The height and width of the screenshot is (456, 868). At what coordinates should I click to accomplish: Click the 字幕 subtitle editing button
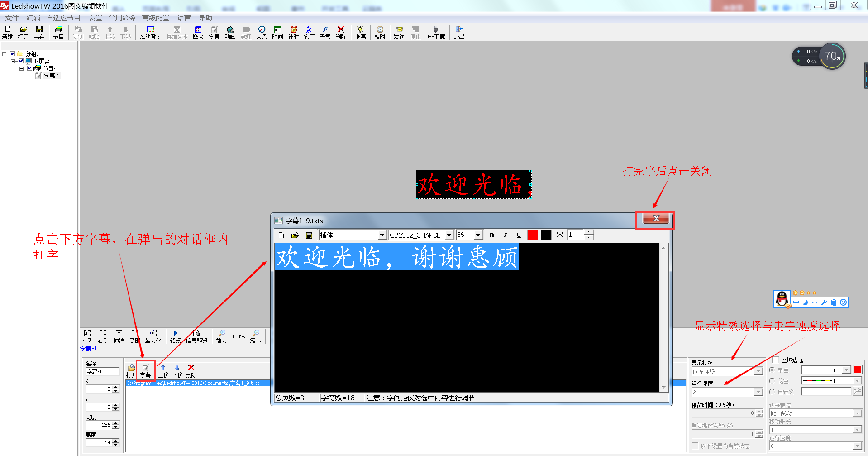pyautogui.click(x=146, y=370)
